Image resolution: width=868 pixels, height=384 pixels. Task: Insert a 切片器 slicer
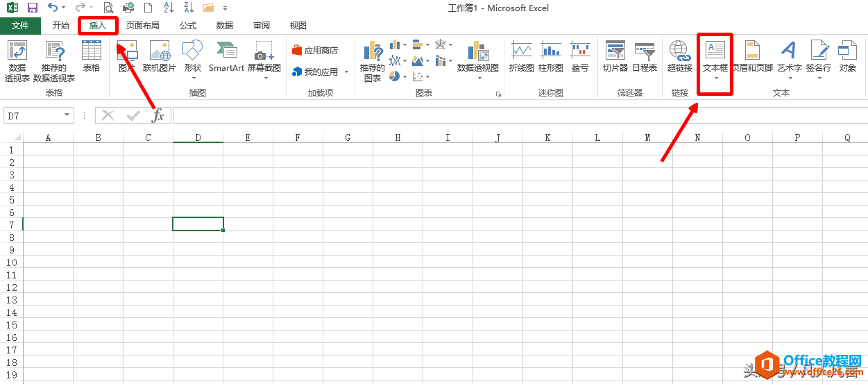pos(615,57)
